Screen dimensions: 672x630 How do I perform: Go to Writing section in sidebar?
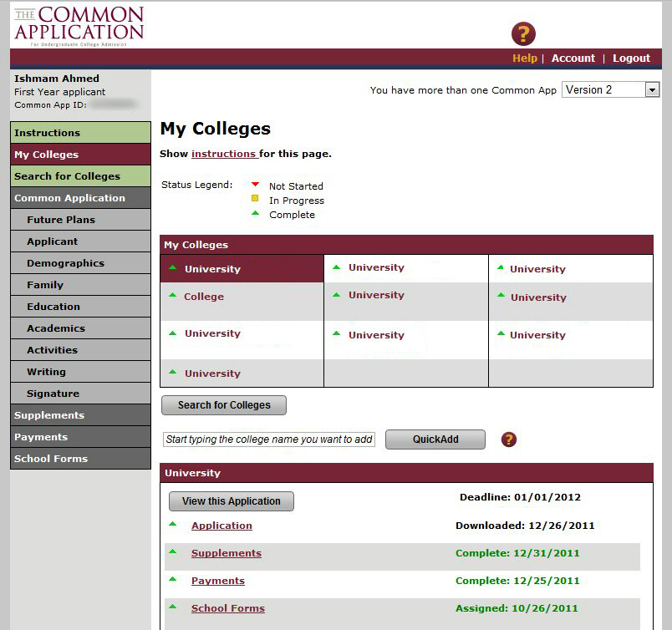click(80, 372)
